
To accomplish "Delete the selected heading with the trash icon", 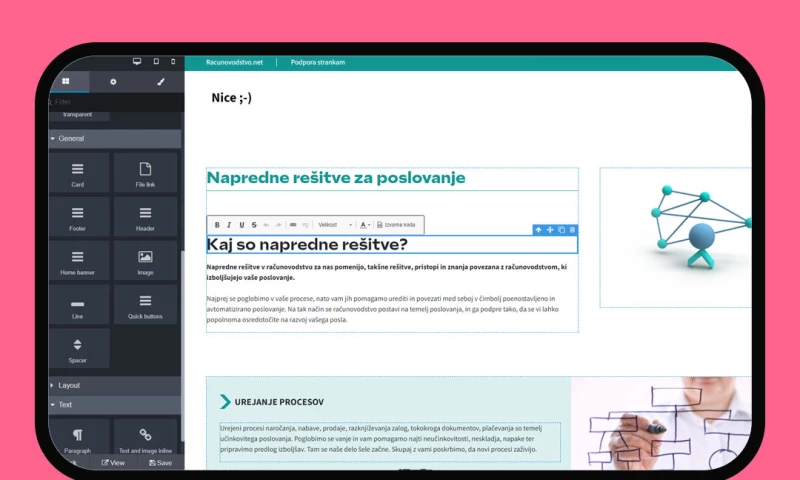I will pos(572,230).
